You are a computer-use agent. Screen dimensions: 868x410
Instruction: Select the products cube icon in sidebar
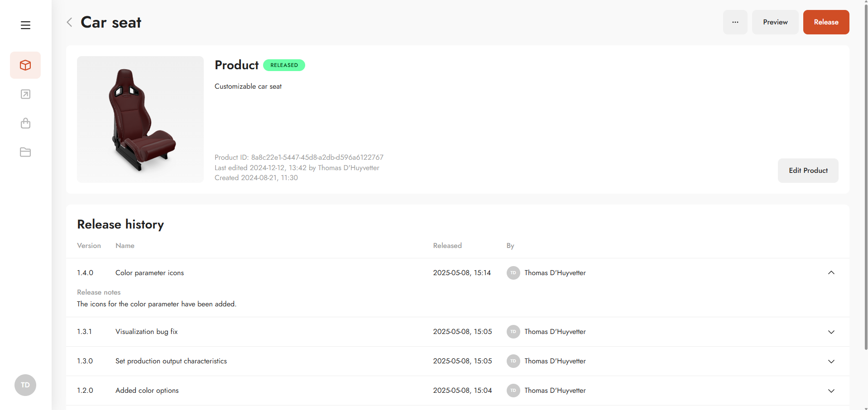pos(25,65)
